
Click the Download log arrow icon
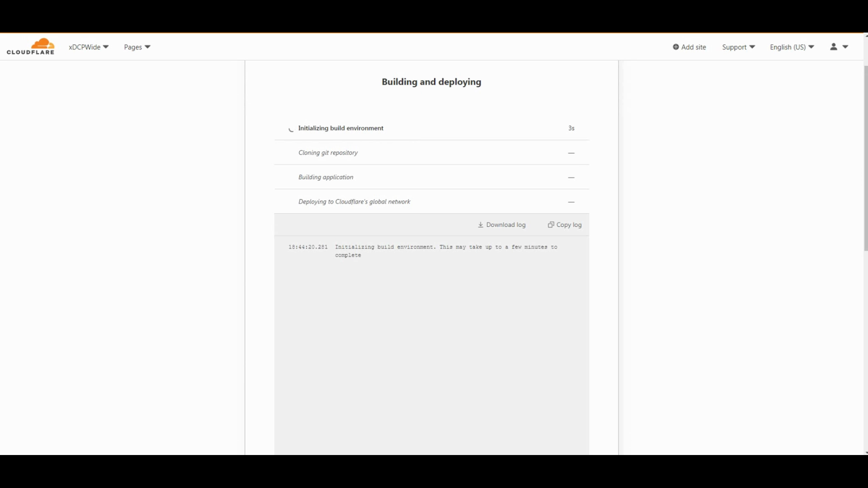click(x=481, y=225)
